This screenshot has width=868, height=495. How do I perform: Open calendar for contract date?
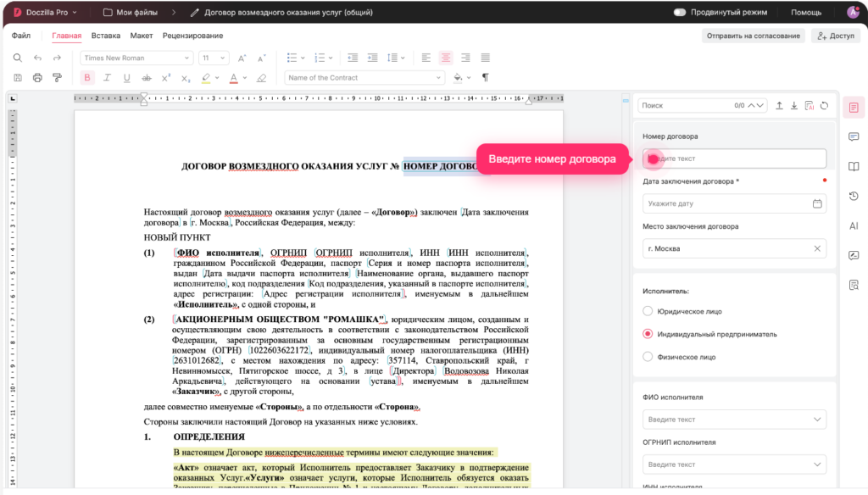[817, 203]
